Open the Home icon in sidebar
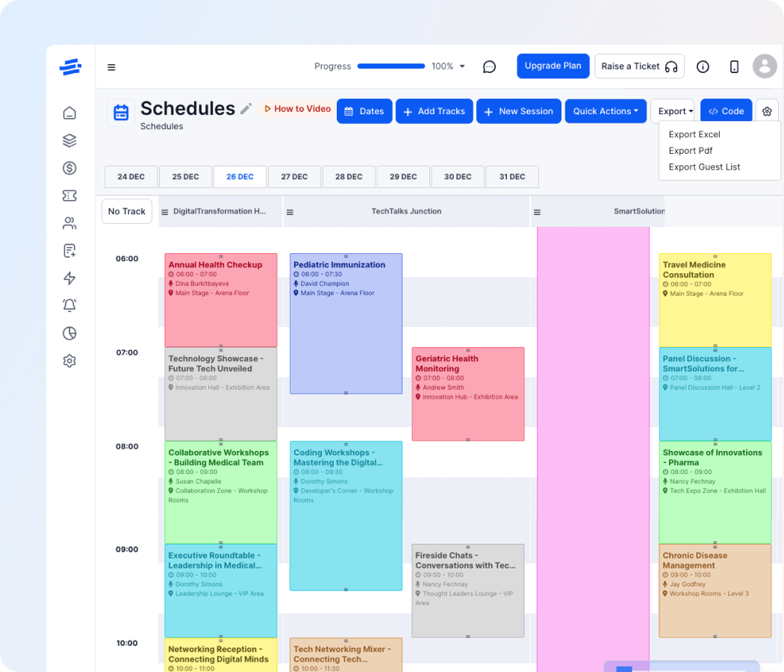The height and width of the screenshot is (672, 784). [69, 113]
